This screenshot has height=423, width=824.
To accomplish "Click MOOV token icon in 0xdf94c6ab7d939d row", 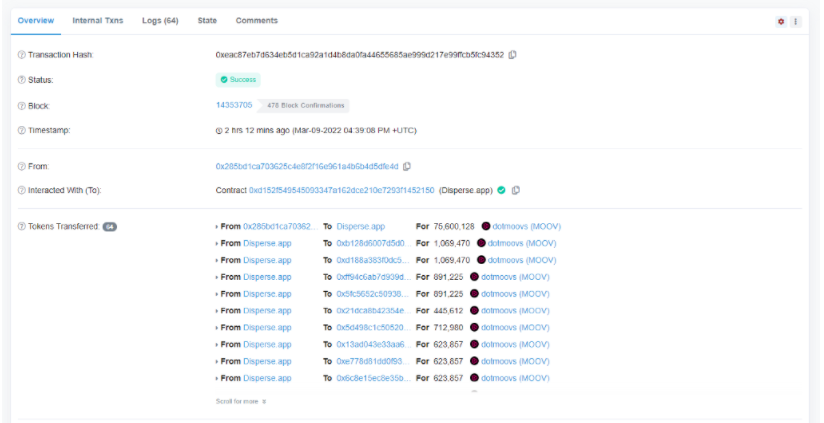I will click(x=475, y=277).
